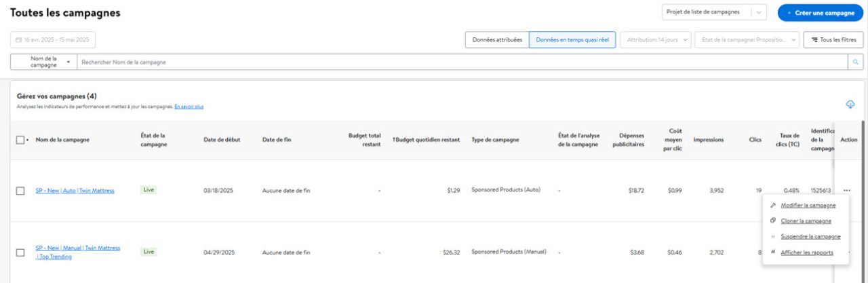Click the pencil icon next to Modifier la campagne

click(773, 205)
